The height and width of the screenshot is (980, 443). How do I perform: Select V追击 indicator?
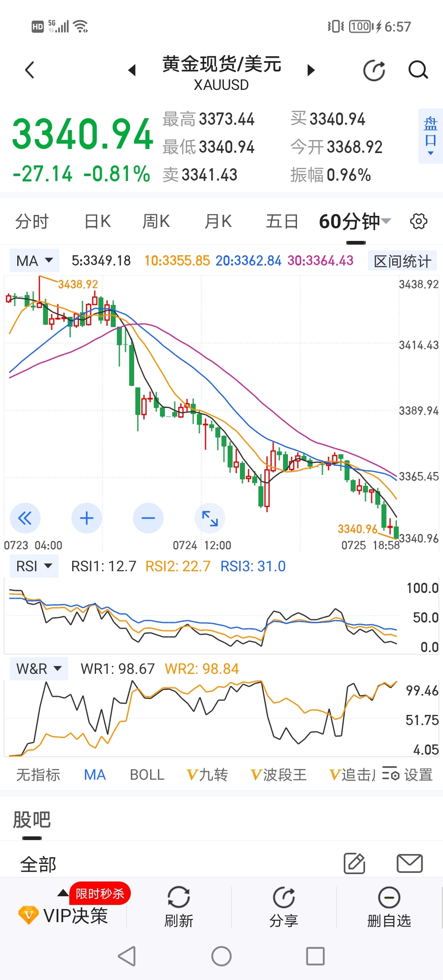(x=352, y=775)
